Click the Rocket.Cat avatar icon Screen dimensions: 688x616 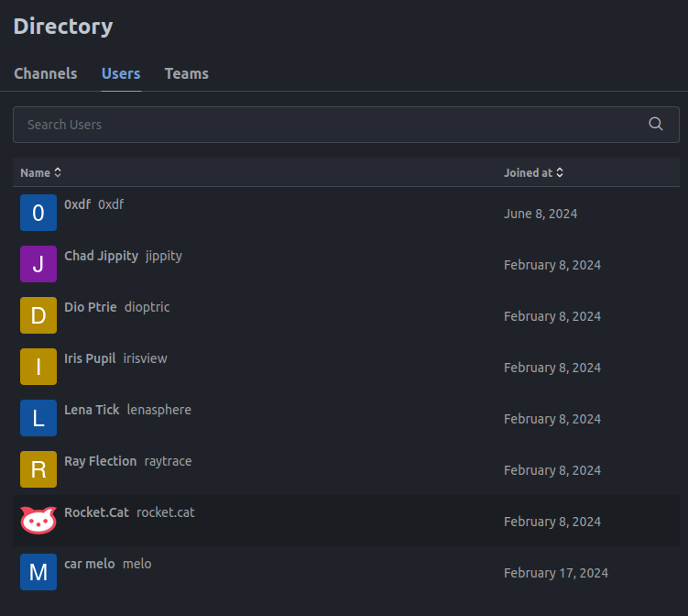point(38,521)
